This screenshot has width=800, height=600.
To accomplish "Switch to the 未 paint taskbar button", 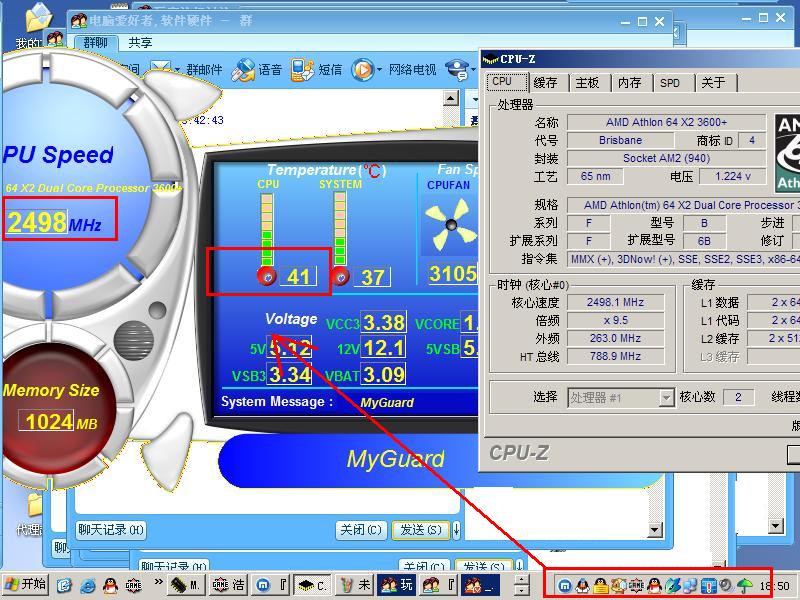I will (x=355, y=585).
